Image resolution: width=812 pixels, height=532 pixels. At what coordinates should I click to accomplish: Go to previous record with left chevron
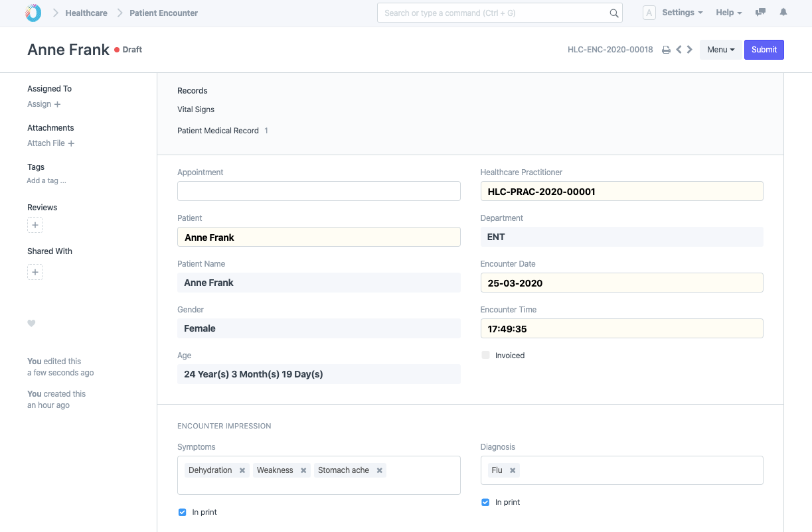click(x=679, y=50)
